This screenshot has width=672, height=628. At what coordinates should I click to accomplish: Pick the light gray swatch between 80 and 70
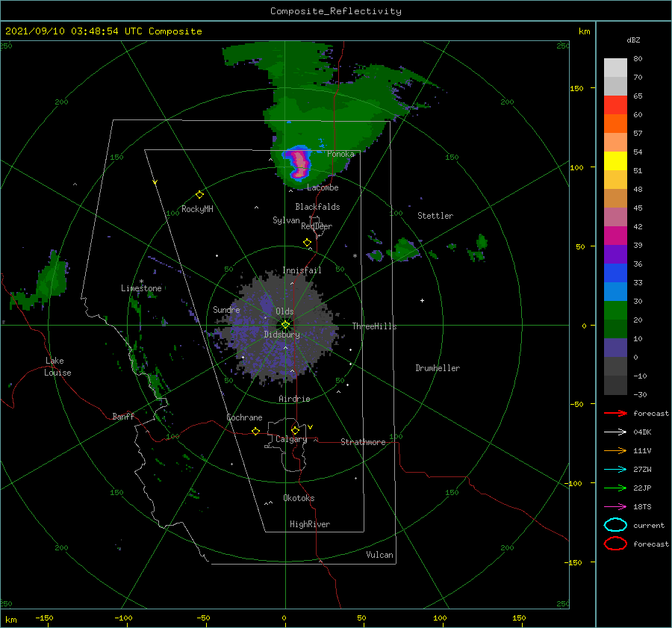point(615,68)
